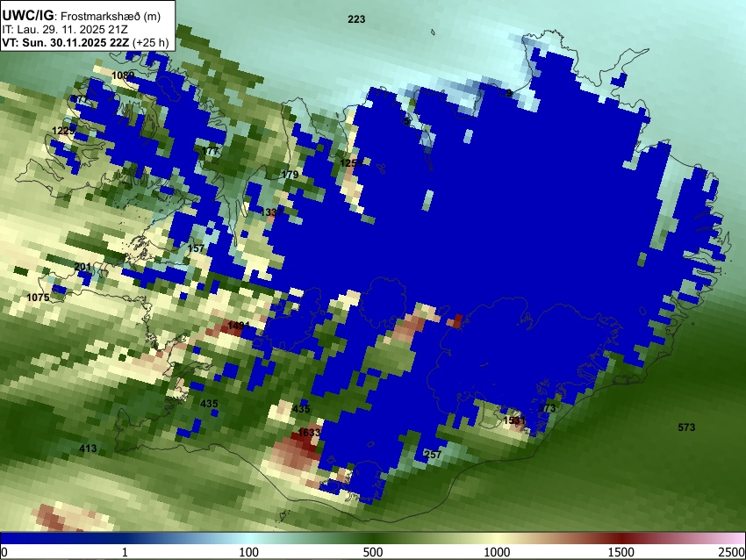Click the 1089 freezing level value
746x560 pixels.
tap(123, 75)
